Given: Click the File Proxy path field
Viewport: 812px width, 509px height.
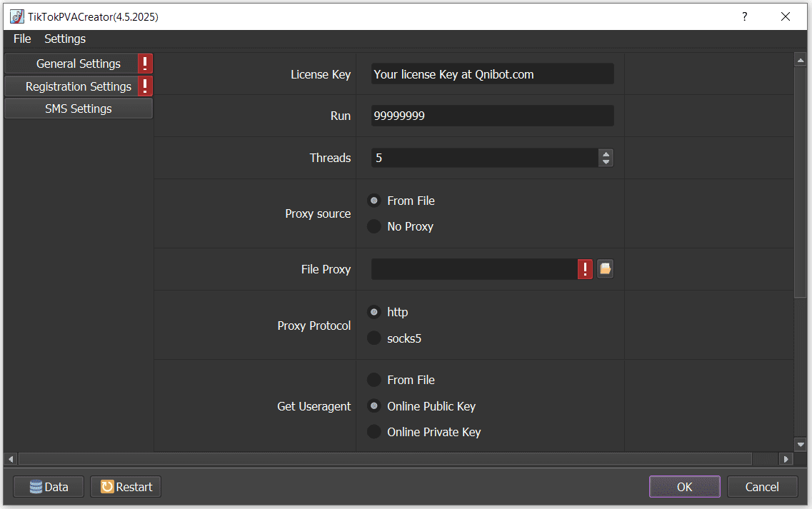Looking at the screenshot, I should [x=474, y=269].
